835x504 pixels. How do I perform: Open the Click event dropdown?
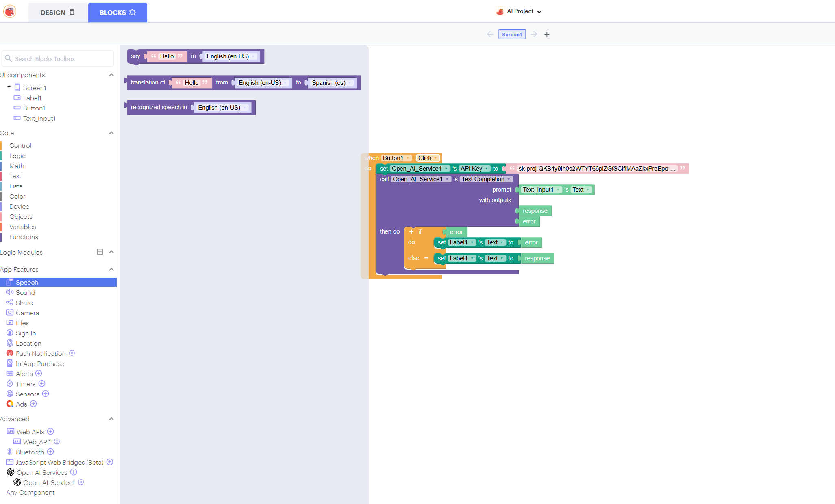[428, 158]
